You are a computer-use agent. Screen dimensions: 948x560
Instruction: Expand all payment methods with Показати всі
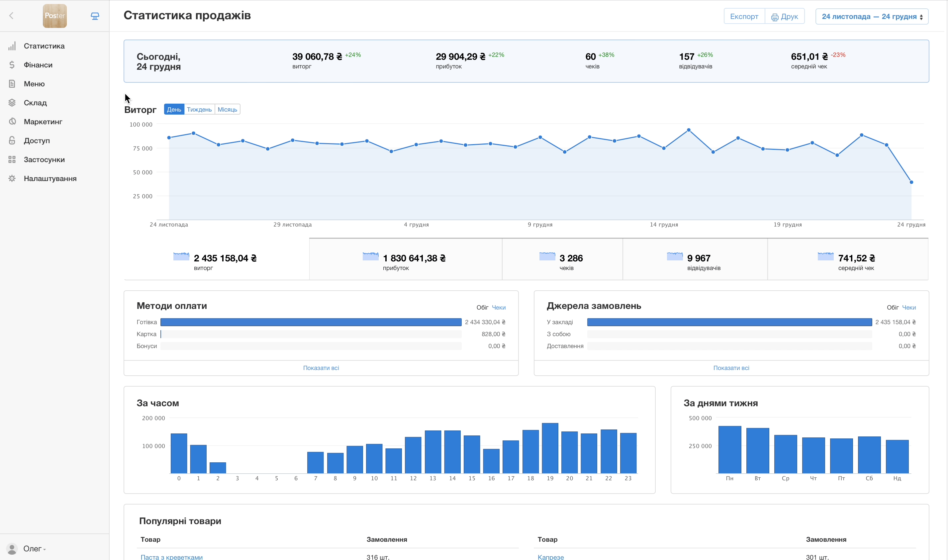pos(321,368)
